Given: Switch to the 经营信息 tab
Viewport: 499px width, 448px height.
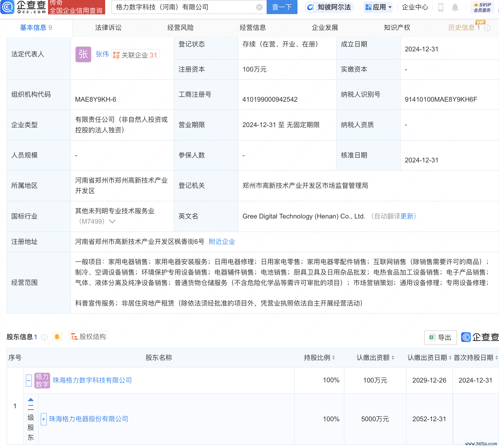Looking at the screenshot, I should [253, 28].
